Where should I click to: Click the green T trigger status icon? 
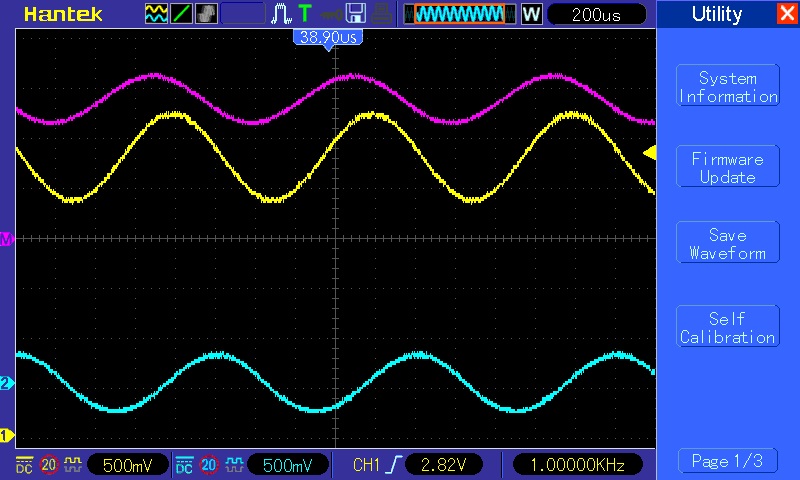point(304,14)
